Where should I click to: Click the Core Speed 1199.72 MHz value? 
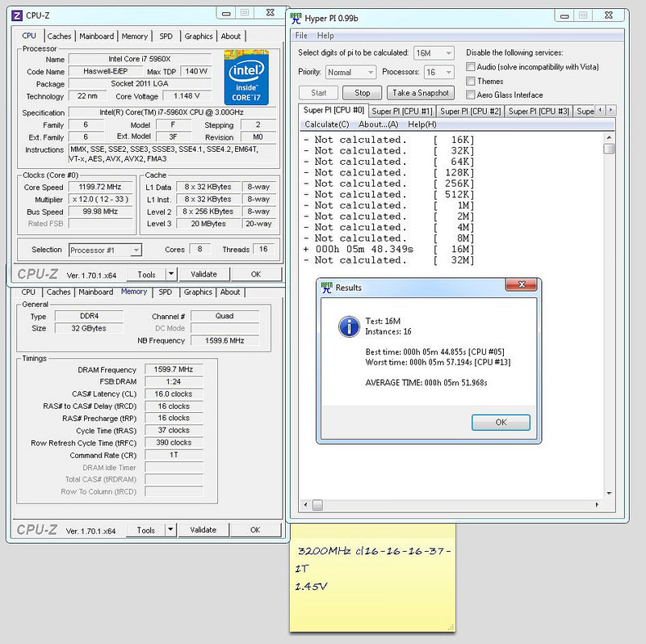(x=100, y=187)
